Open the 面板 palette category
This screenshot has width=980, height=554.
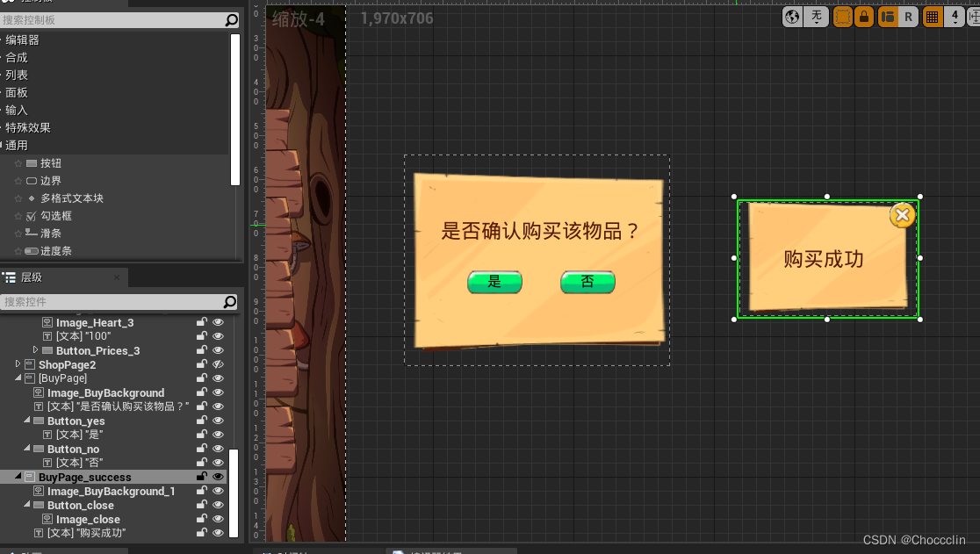pos(17,92)
